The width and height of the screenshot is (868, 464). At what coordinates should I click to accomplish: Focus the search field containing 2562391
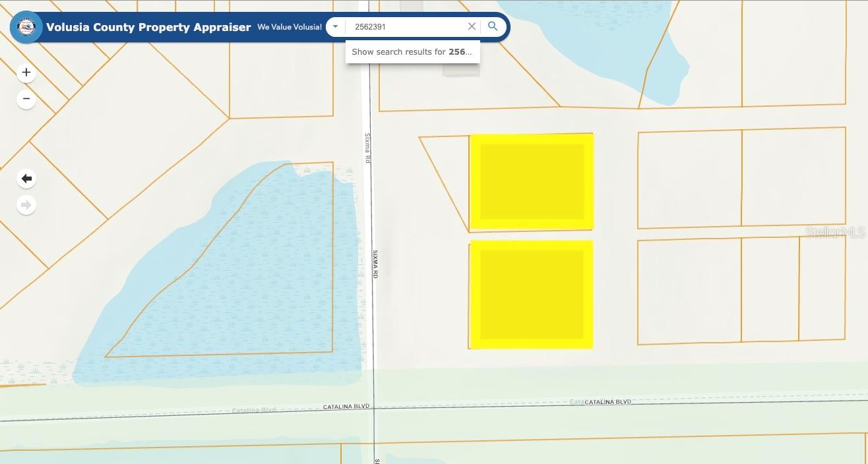click(x=406, y=27)
